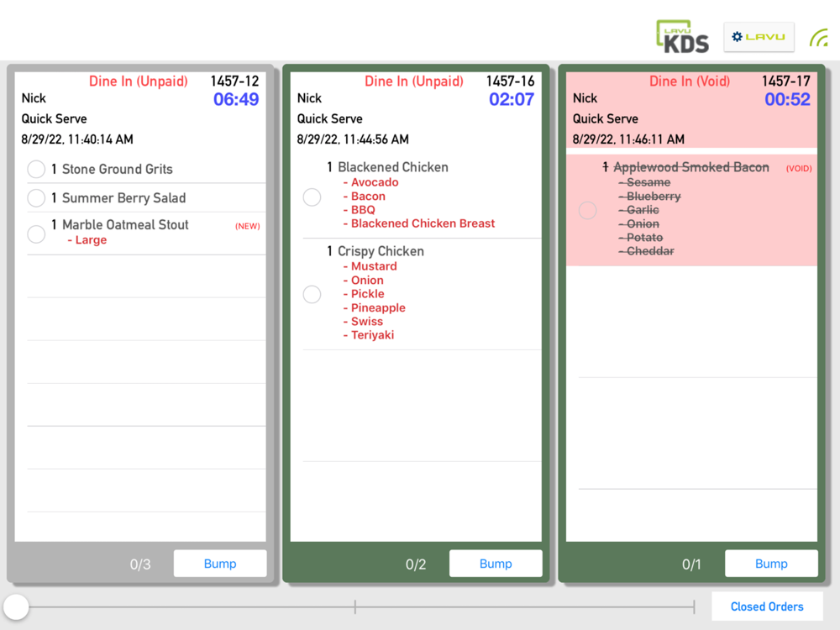
Task: Click the middle tick on the bottom slider
Action: (x=355, y=607)
